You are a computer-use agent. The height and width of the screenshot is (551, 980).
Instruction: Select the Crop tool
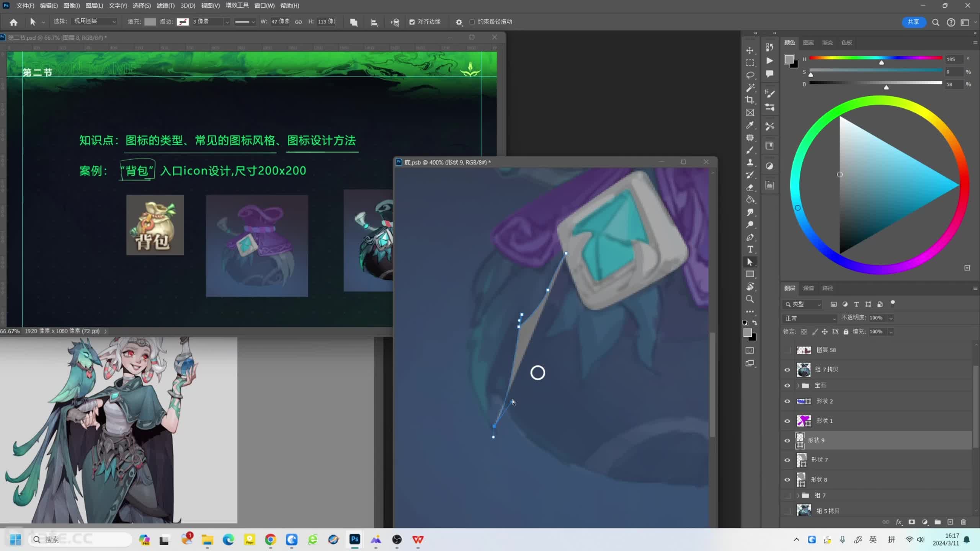coord(750,100)
